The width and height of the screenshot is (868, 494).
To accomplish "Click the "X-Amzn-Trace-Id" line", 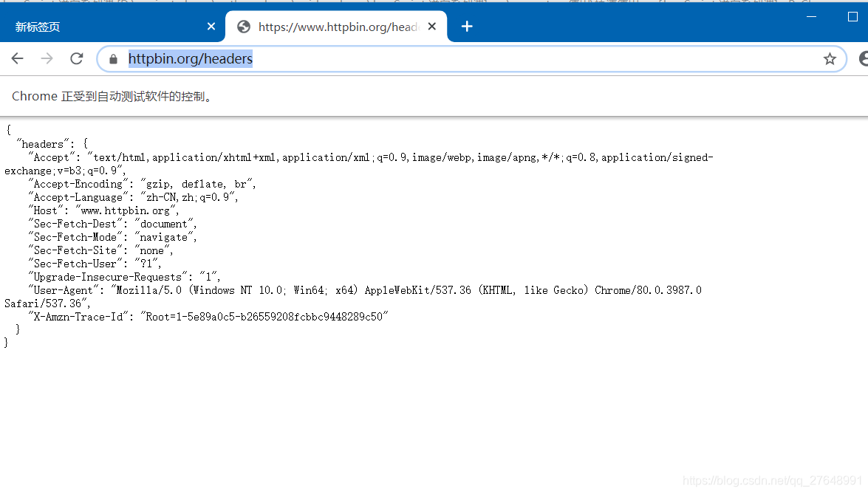I will tap(208, 317).
